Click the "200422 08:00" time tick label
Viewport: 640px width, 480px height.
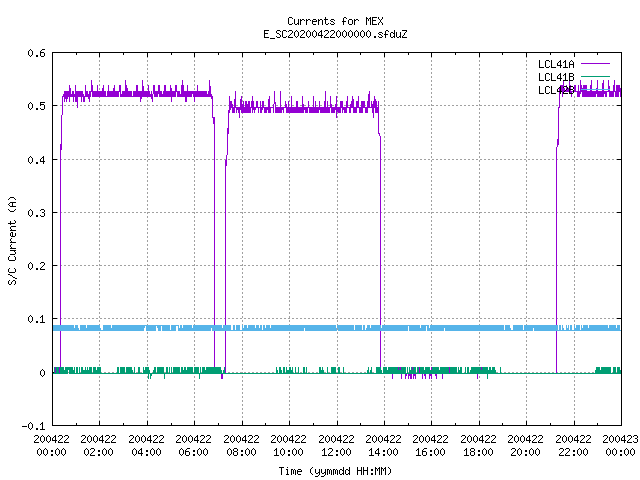click(x=241, y=446)
